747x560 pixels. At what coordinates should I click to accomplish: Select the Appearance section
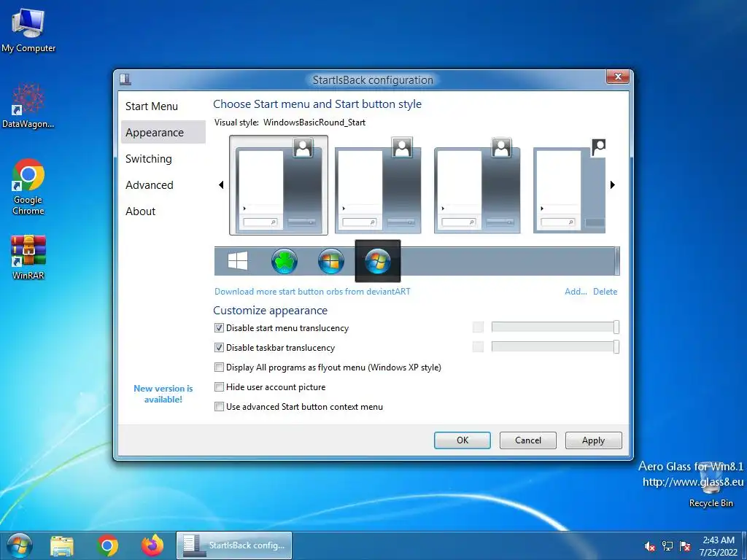coord(163,133)
